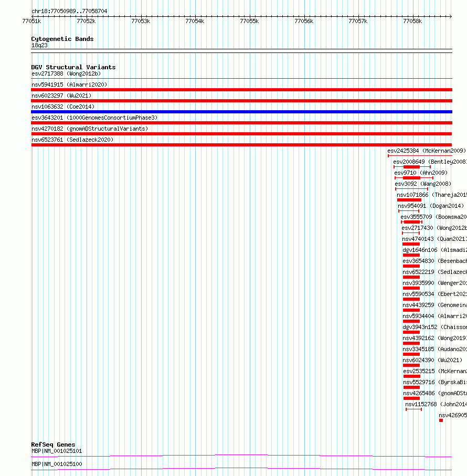The width and height of the screenshot is (467, 476).
Task: Click the Cytogenetic Bands track title
Action: click(62, 39)
